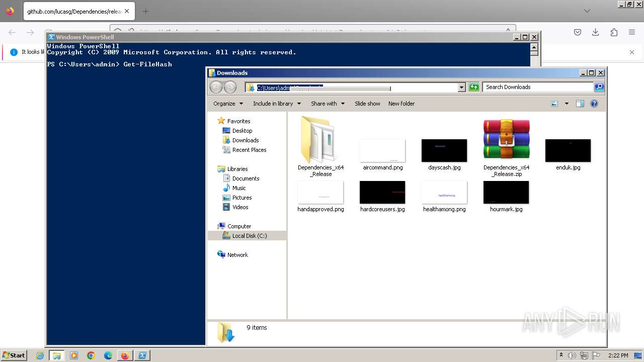This screenshot has width=644, height=362.
Task: Click the green Refresh button beside address bar
Action: [474, 87]
